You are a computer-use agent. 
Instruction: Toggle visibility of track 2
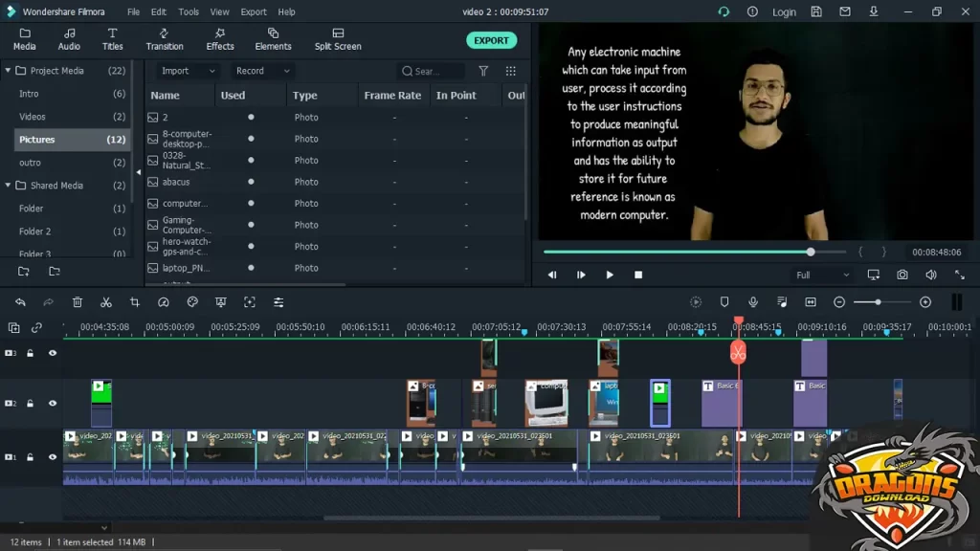coord(53,404)
